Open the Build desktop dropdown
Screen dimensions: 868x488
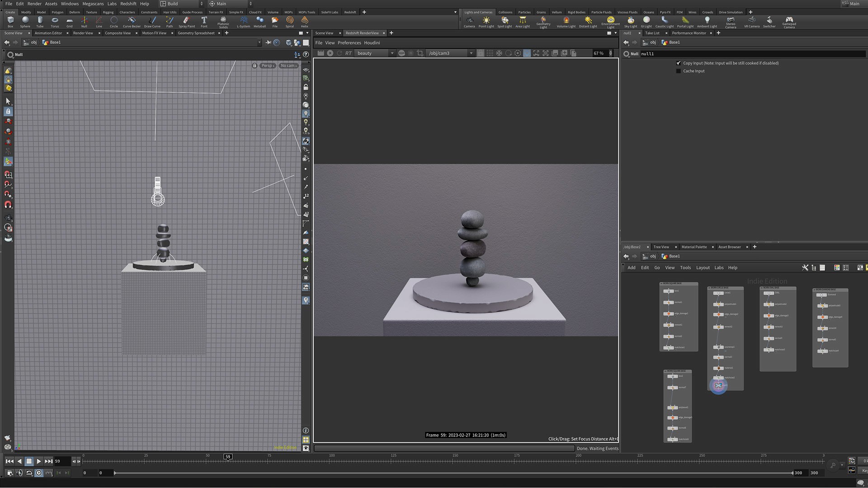[x=182, y=4]
